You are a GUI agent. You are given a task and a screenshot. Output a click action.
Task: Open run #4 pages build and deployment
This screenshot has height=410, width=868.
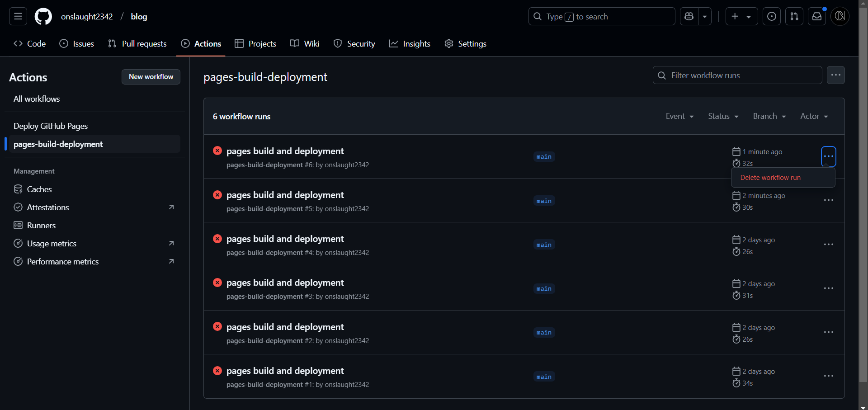(285, 239)
